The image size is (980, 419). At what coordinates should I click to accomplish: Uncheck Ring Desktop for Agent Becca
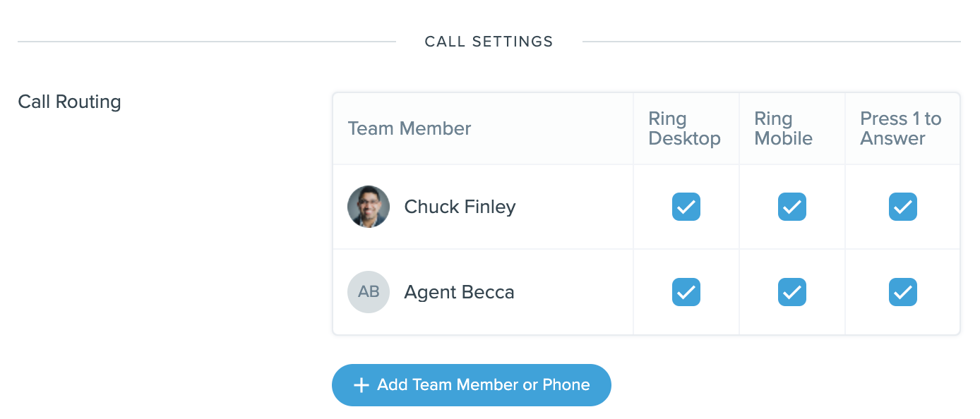(x=686, y=291)
